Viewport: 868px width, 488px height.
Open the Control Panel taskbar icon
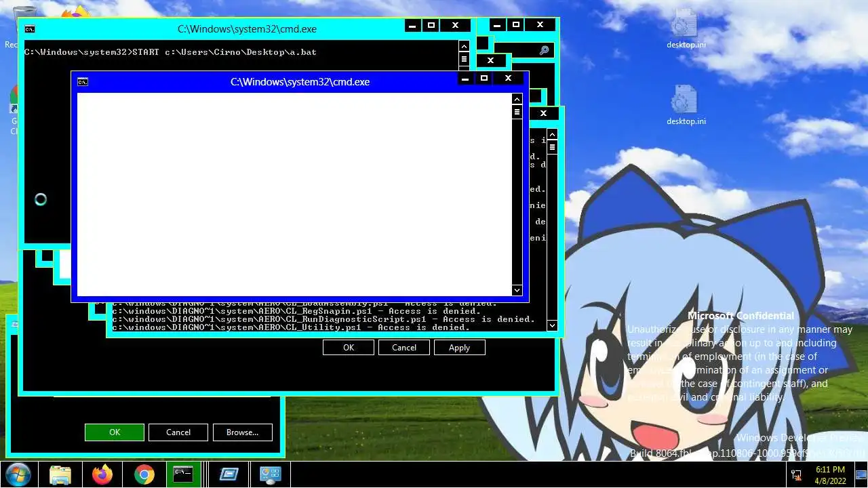click(x=271, y=474)
